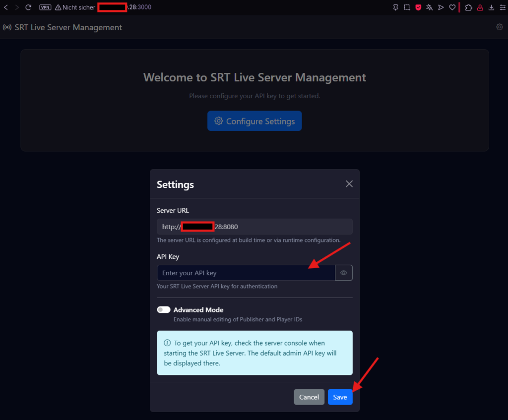Screen dimensions: 508x420
Task: Show API key using eye icon
Action: coord(344,273)
